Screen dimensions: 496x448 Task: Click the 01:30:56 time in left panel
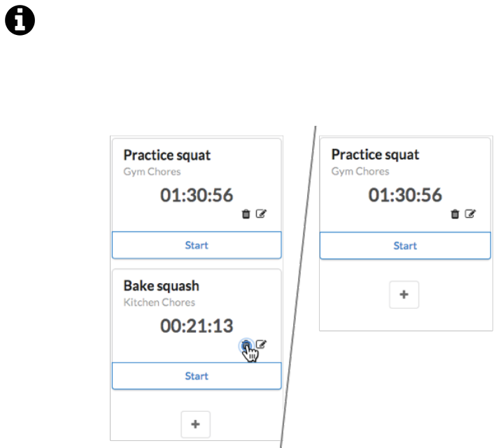[x=197, y=196]
